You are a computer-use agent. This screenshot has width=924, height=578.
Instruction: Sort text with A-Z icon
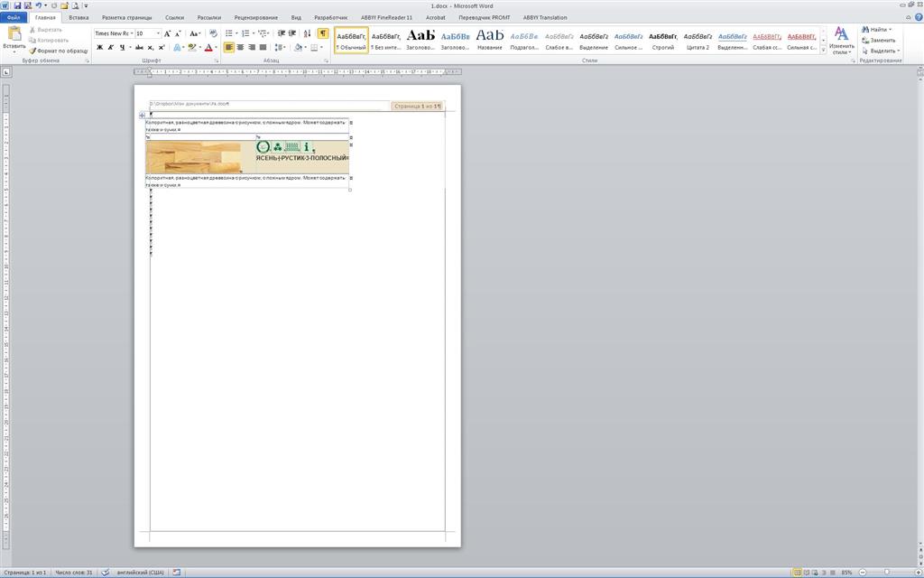pos(307,33)
